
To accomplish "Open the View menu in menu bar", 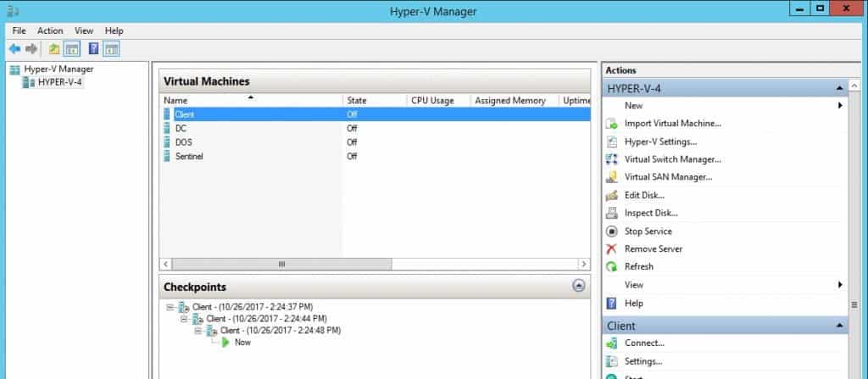I will [84, 31].
